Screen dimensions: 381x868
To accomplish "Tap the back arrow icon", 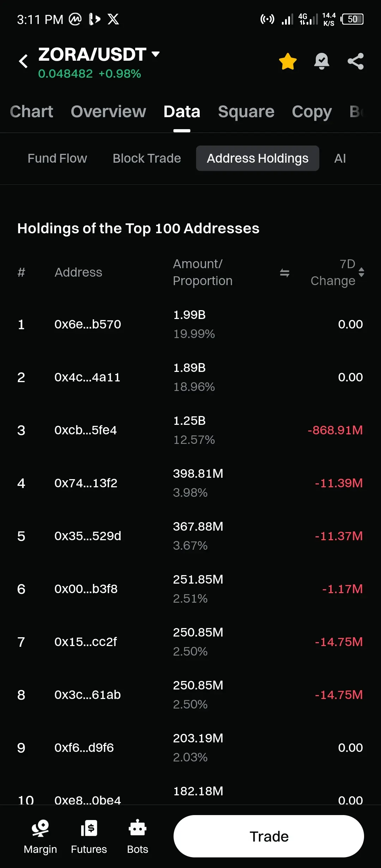I will click(x=23, y=61).
